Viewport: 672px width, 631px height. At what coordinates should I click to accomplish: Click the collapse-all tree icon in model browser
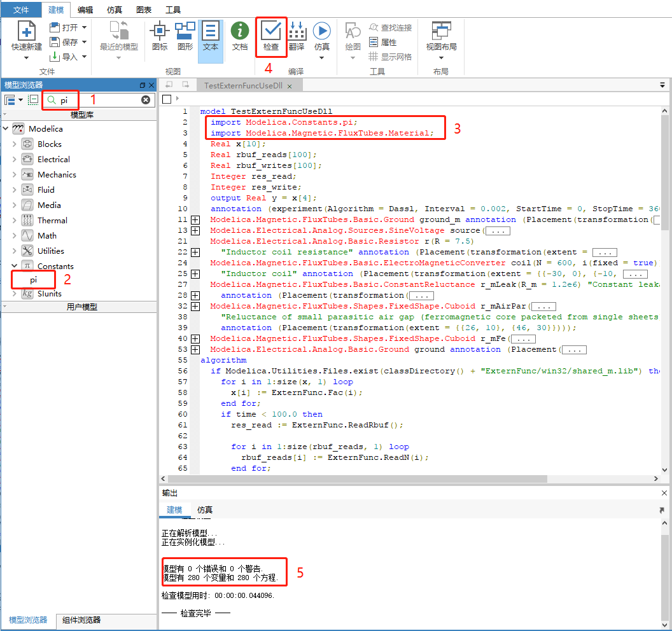(33, 100)
